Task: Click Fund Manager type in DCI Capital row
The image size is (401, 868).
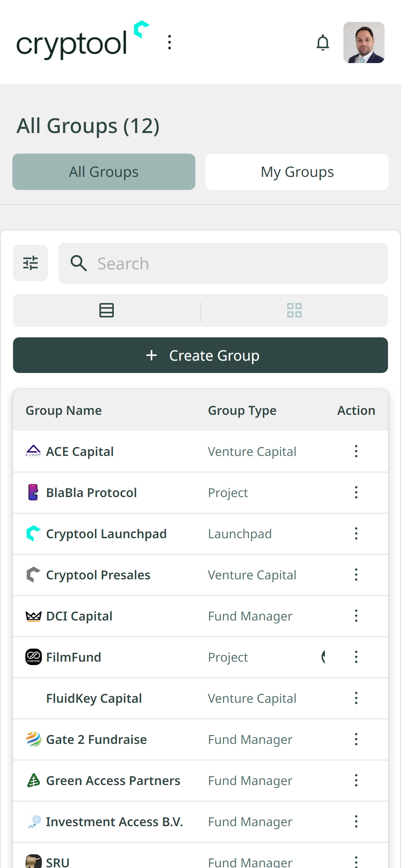Action: [250, 616]
